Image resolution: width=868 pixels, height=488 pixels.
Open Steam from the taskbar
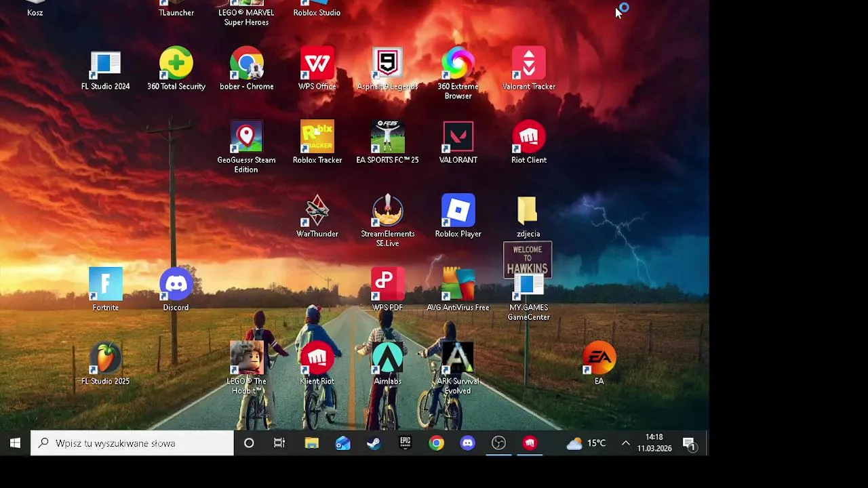(374, 443)
